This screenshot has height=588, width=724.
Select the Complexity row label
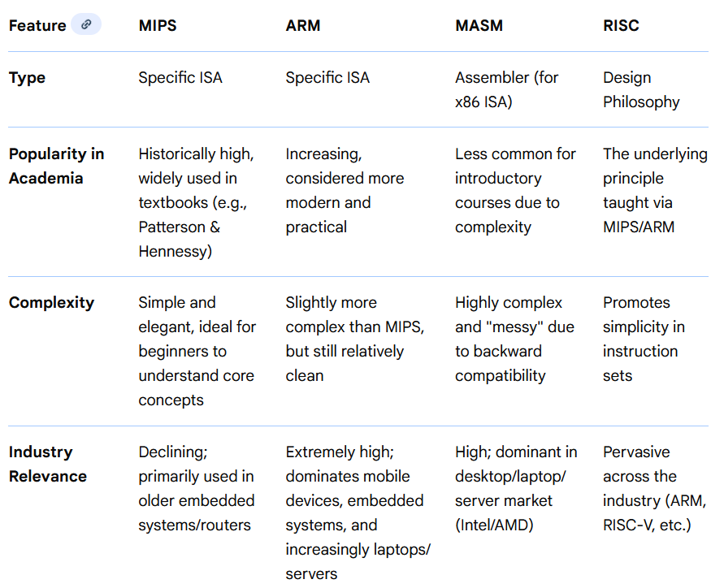(52, 303)
